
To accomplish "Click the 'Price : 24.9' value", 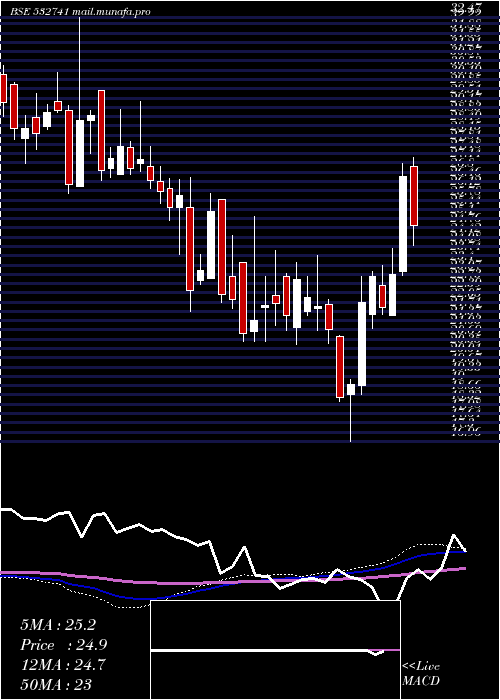I will [x=64, y=645].
